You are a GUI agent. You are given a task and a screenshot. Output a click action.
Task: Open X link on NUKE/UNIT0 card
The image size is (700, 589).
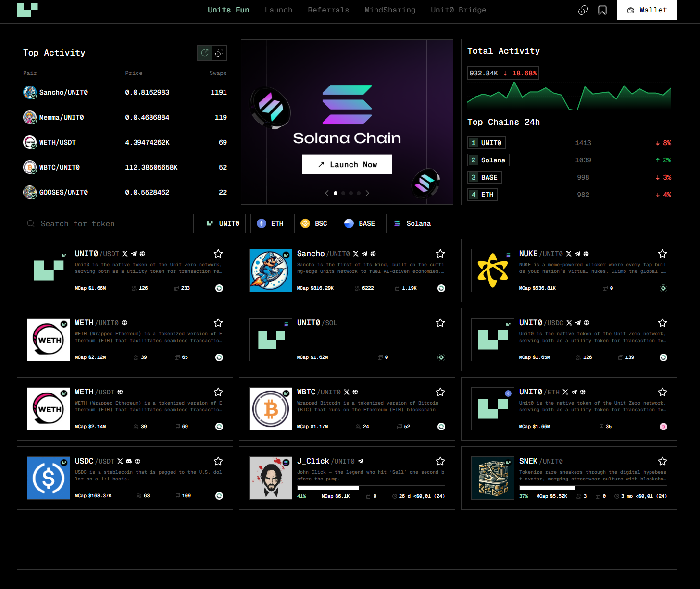point(569,254)
